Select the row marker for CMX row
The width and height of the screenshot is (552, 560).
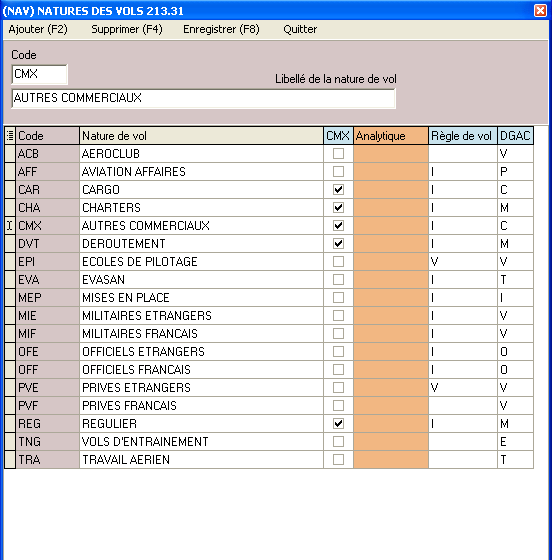10,226
